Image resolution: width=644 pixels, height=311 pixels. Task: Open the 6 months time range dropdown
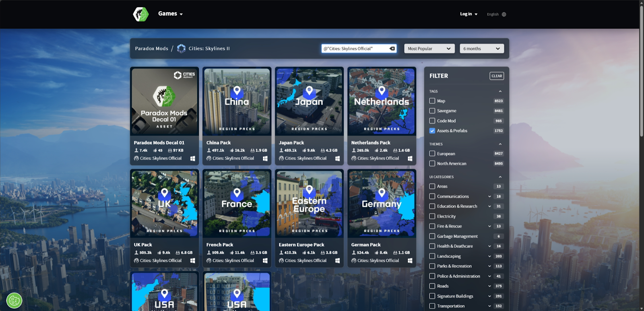(481, 49)
